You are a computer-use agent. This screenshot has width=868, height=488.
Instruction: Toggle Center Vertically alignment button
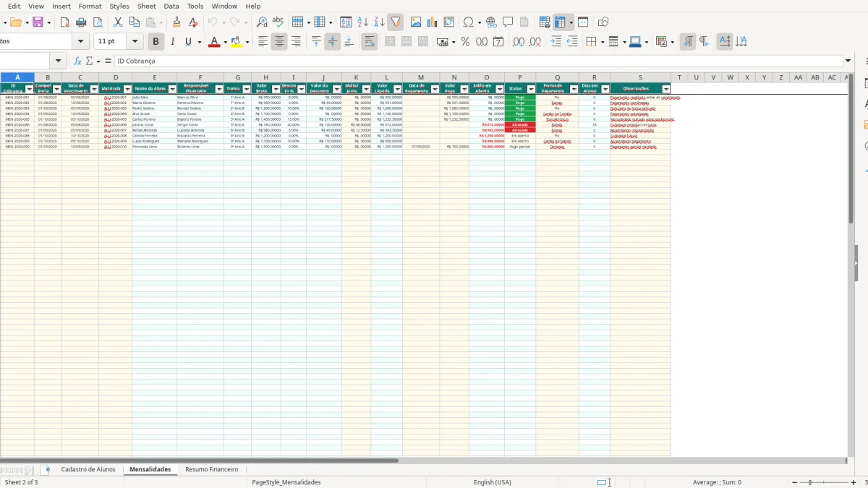[x=333, y=42]
